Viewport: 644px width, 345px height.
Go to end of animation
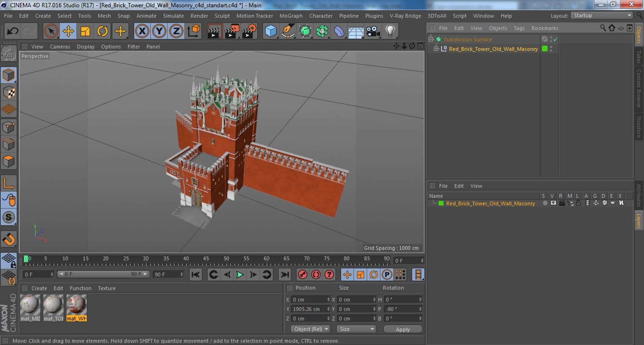pyautogui.click(x=285, y=275)
